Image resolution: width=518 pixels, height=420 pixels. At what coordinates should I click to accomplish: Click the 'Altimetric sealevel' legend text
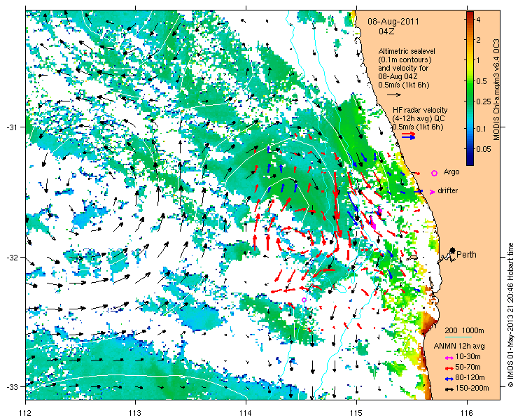pos(407,52)
